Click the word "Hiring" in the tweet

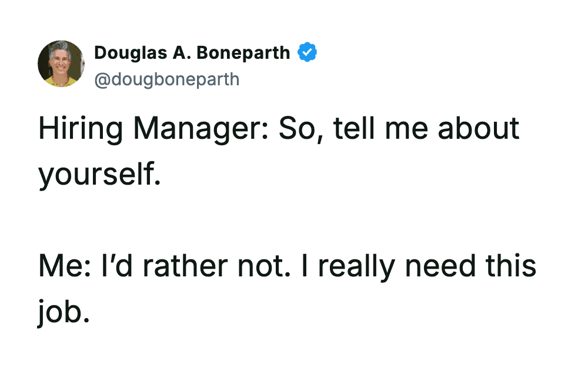[79, 129]
